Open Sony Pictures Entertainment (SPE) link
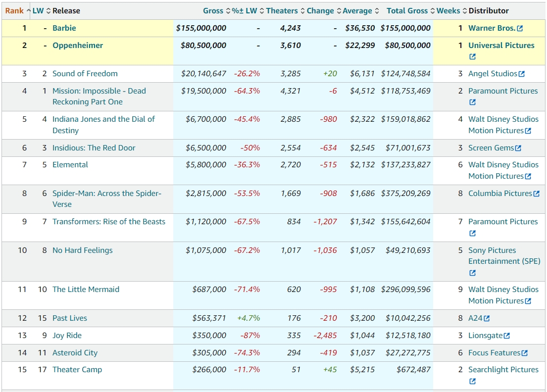This screenshot has height=392, width=547. point(504,255)
